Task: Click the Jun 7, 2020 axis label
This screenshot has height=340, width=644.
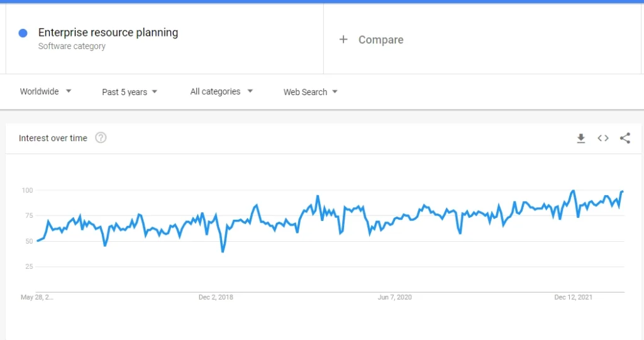Action: 395,297
